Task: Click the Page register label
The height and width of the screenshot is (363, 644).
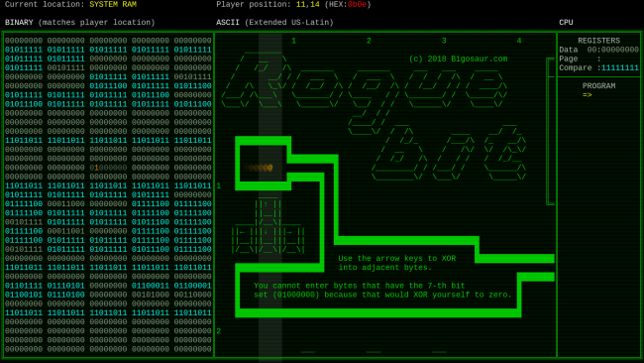Action: point(569,59)
